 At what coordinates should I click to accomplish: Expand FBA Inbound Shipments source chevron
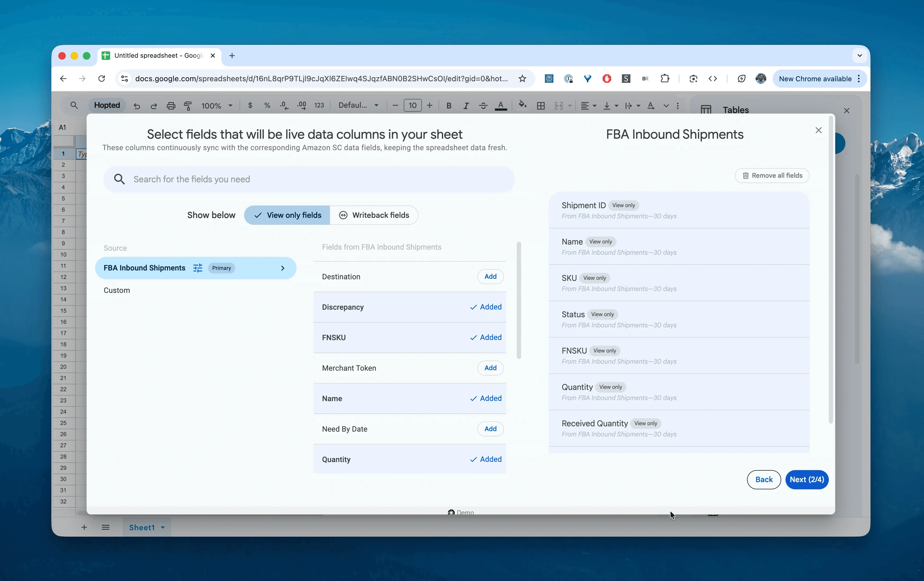coord(283,268)
